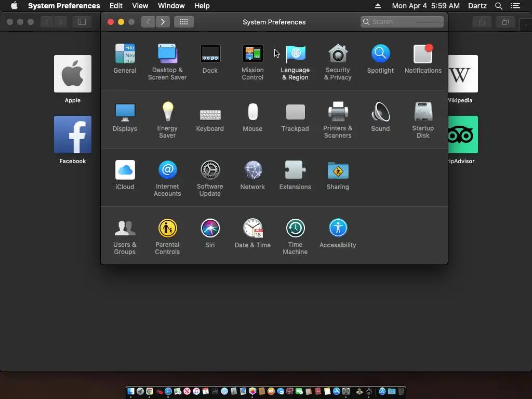Open Displays preferences

point(125,117)
